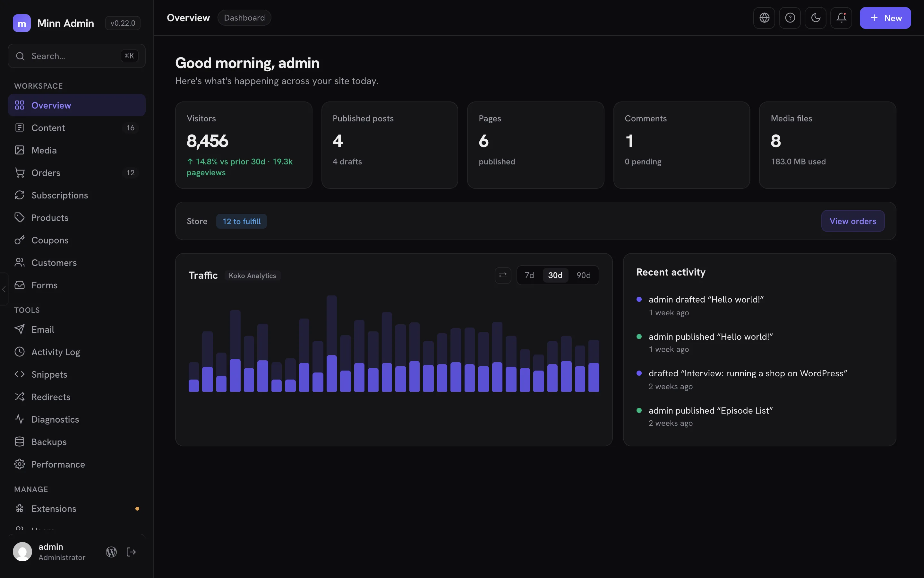The height and width of the screenshot is (578, 924).
Task: Click the Activity Log clock icon
Action: coord(20,352)
